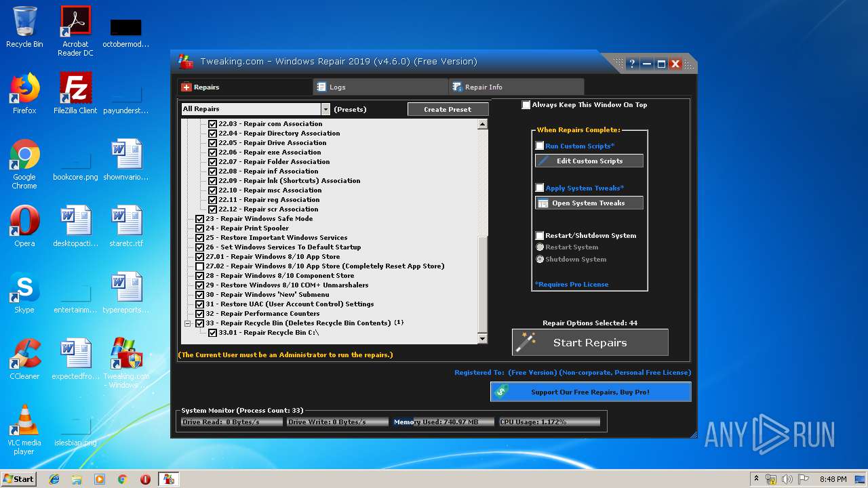
Task: Select Restart System radio button
Action: click(x=540, y=247)
